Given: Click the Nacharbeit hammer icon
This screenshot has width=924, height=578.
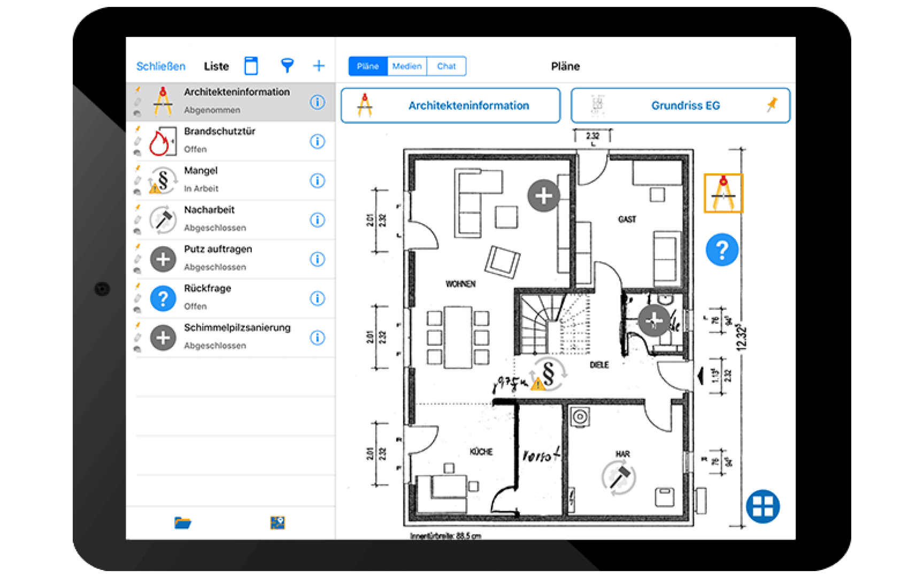Looking at the screenshot, I should click(163, 219).
